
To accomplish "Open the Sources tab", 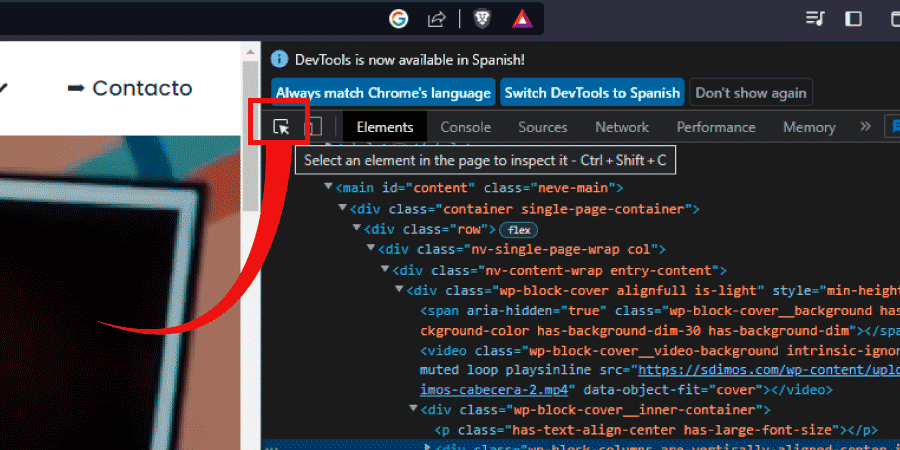I will pos(542,127).
